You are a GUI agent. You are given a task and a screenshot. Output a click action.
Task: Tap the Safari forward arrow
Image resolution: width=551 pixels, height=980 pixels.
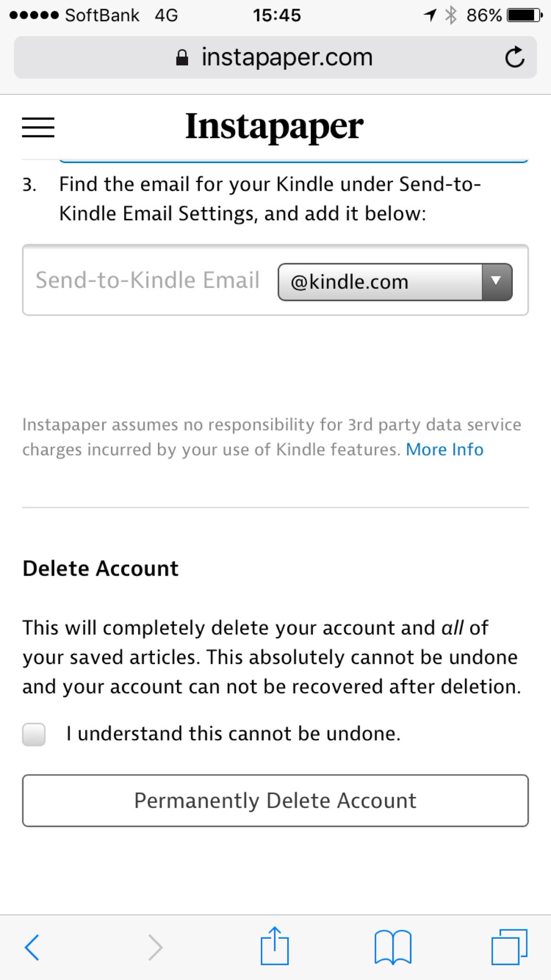155,947
